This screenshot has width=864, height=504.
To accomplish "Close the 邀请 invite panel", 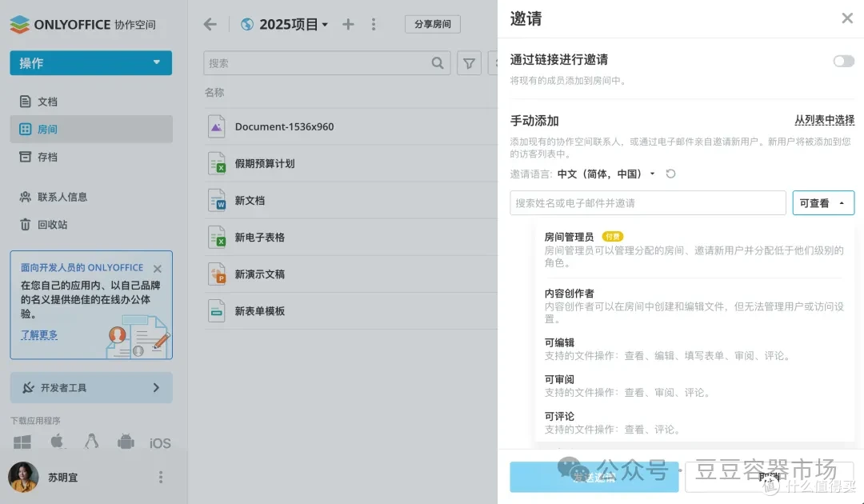I will click(847, 18).
